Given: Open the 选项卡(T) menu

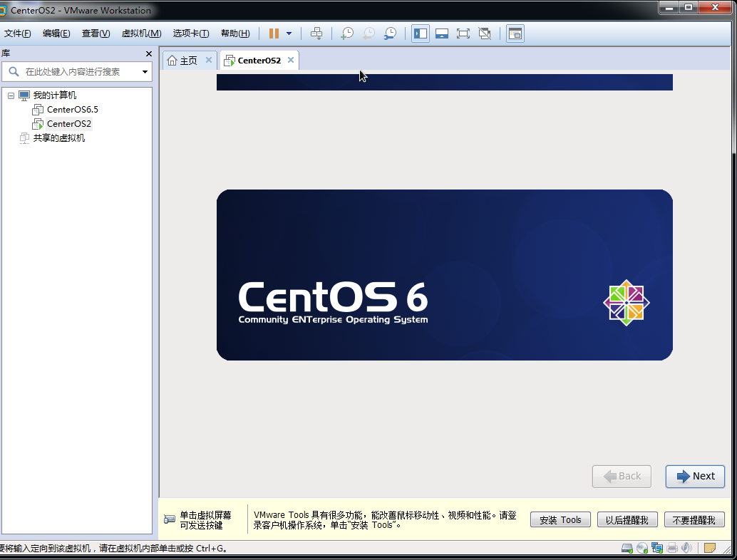Looking at the screenshot, I should (191, 33).
